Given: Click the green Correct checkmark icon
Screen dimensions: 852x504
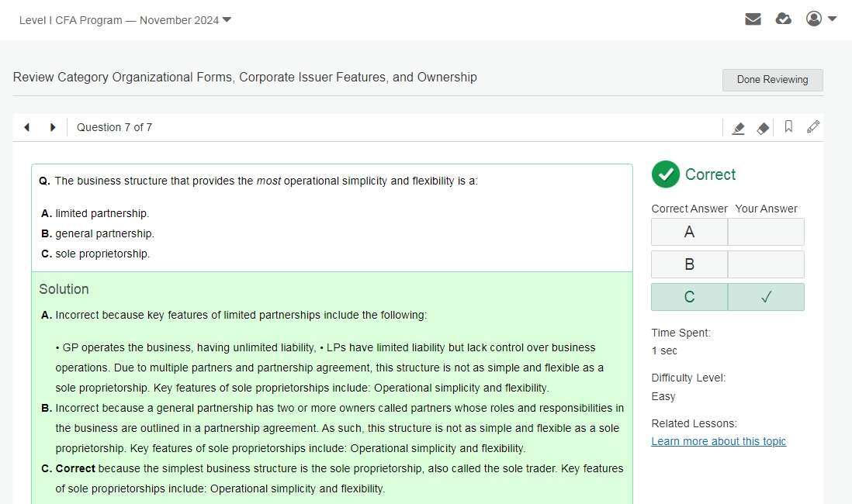Looking at the screenshot, I should click(665, 174).
